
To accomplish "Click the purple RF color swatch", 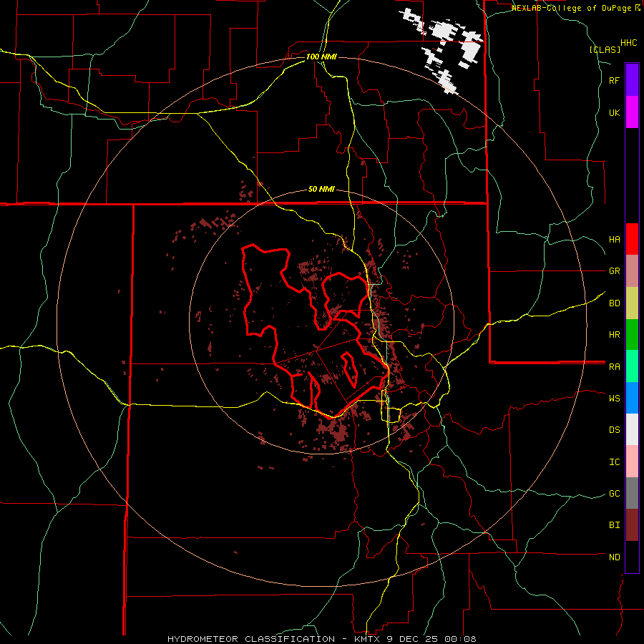I will click(632, 80).
